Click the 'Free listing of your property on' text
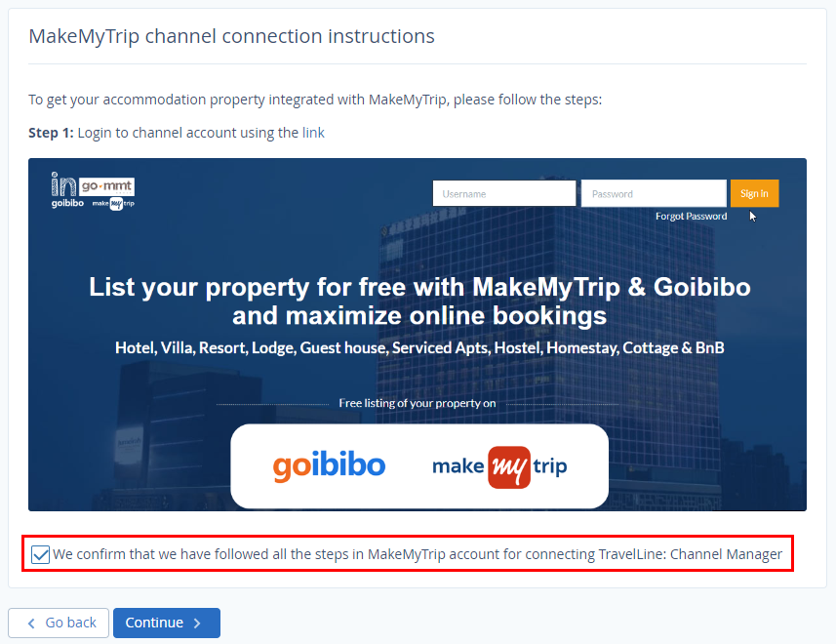The width and height of the screenshot is (836, 644). [x=418, y=403]
